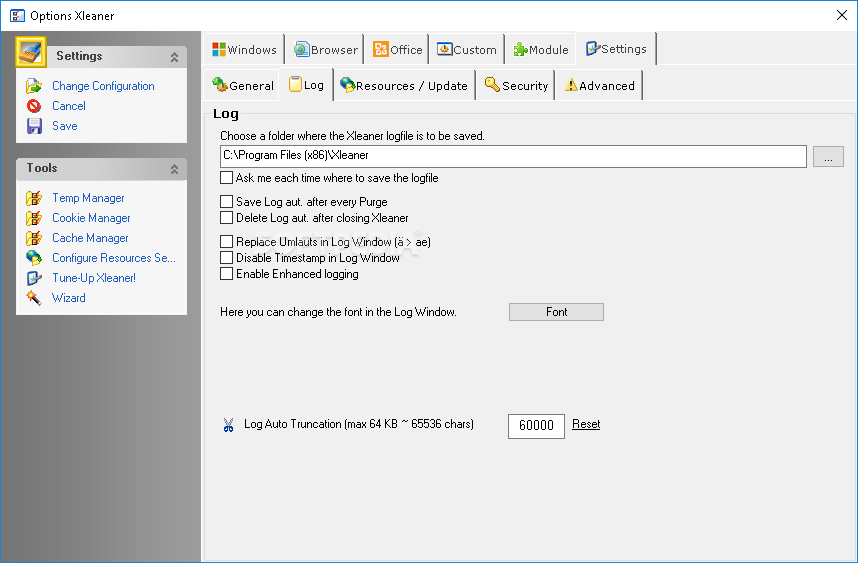
Task: Launch Tune-Up Xleaner! link
Action: click(94, 278)
